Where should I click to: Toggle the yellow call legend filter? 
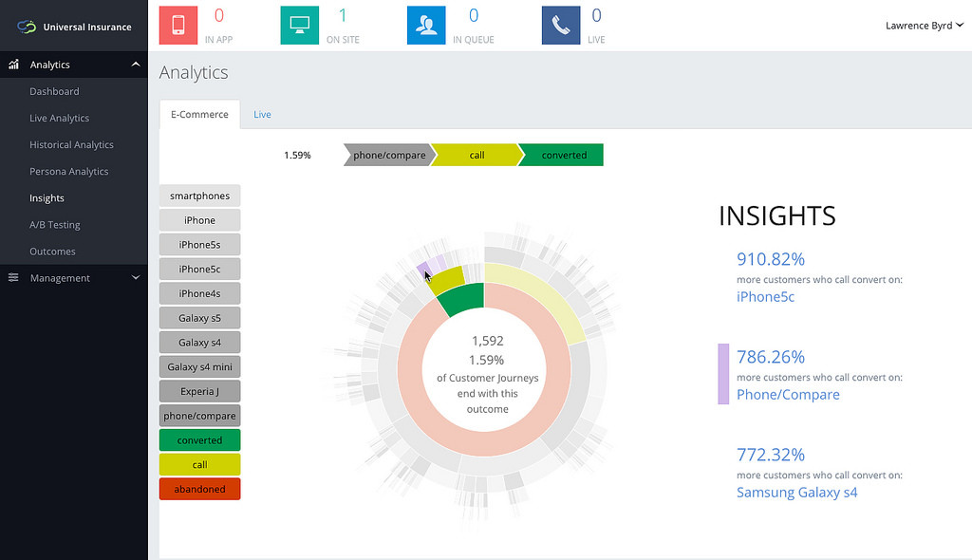(199, 465)
